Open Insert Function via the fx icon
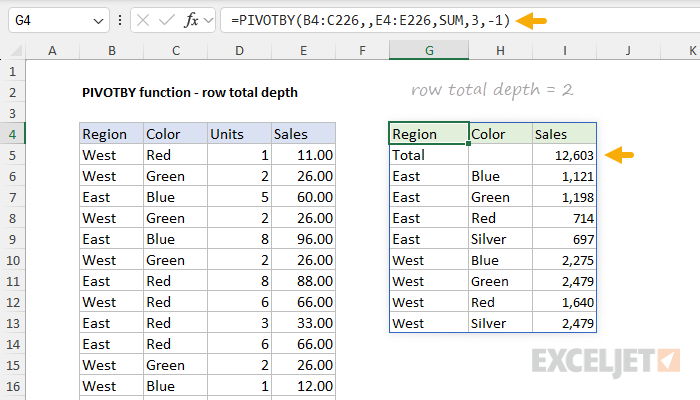 pos(192,21)
